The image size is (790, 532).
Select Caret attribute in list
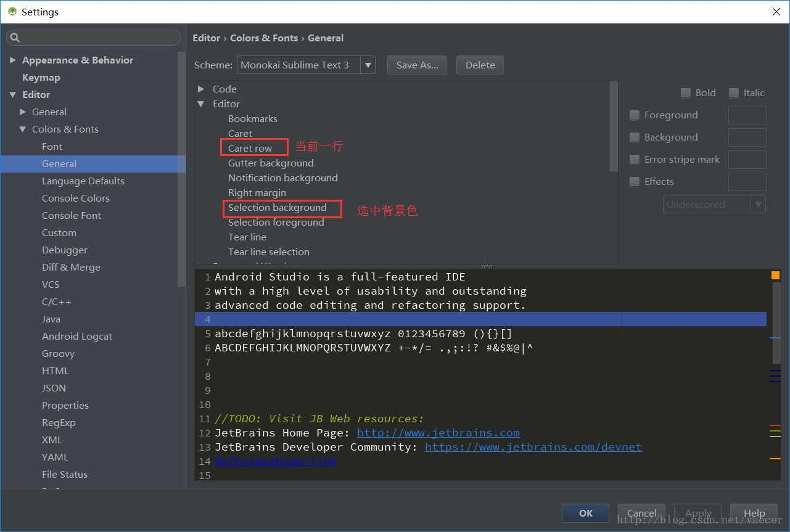point(240,133)
